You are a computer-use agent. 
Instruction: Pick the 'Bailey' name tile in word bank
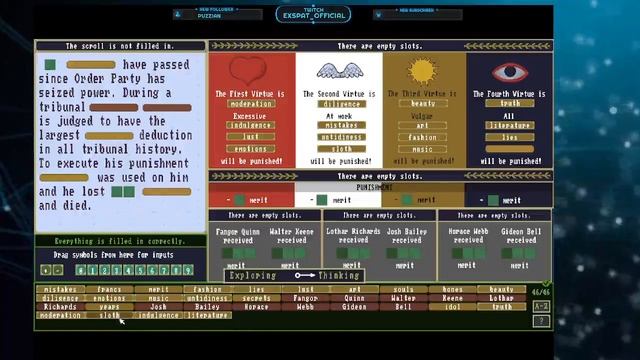[x=207, y=307]
